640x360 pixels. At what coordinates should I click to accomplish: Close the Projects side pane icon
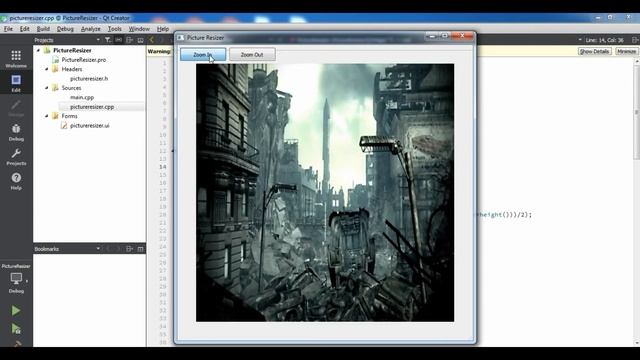click(x=140, y=40)
